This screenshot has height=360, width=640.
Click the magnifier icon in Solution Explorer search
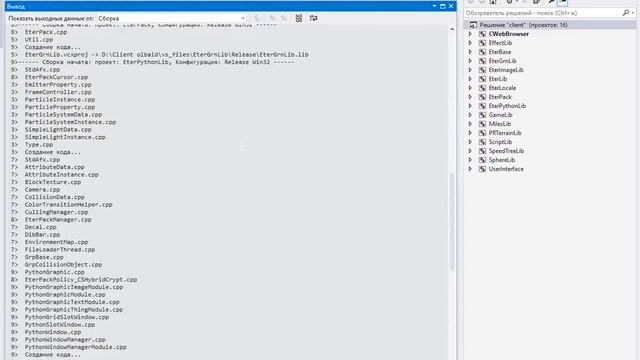point(626,13)
